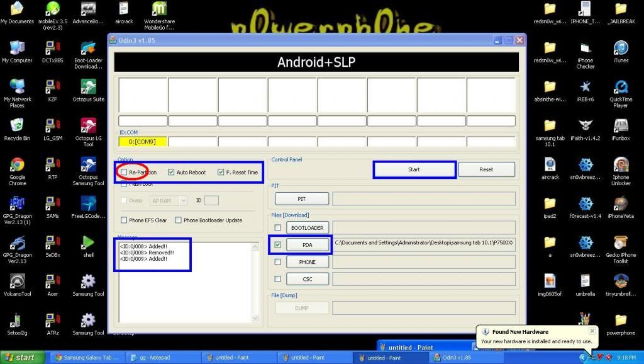Click the Start button in Odin3

pos(414,169)
